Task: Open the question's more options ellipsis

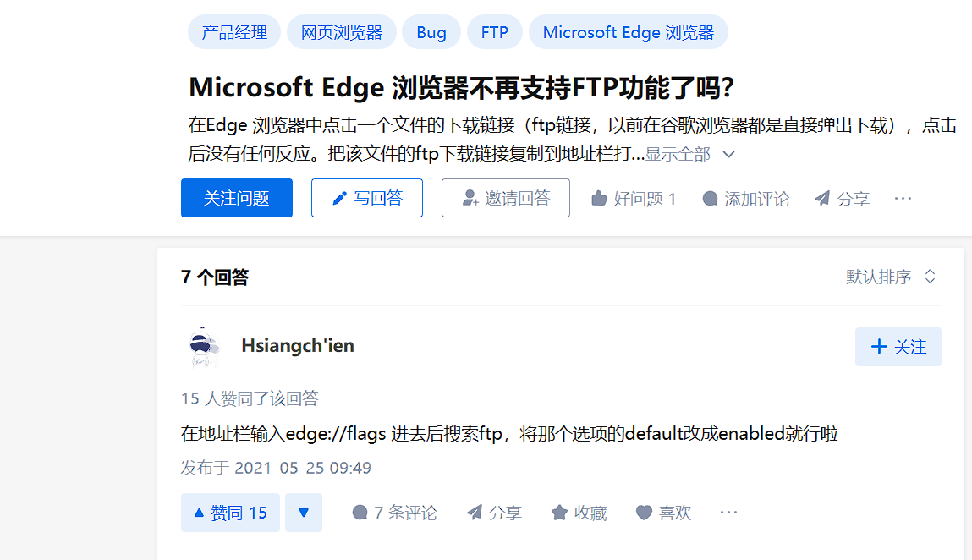Action: [x=903, y=199]
